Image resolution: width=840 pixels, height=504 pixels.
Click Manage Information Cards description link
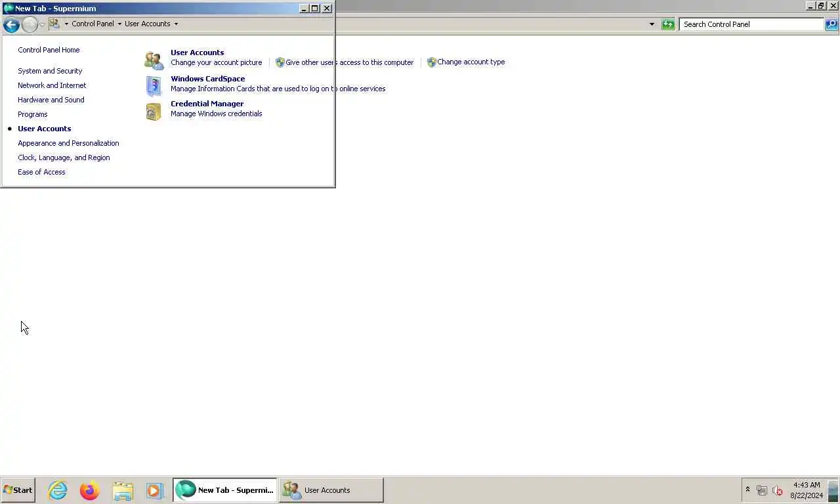278,89
